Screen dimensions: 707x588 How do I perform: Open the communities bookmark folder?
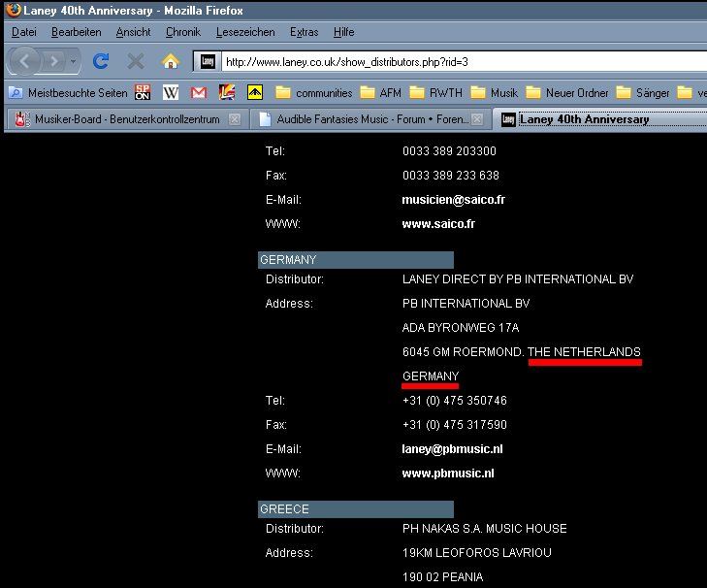coord(314,93)
